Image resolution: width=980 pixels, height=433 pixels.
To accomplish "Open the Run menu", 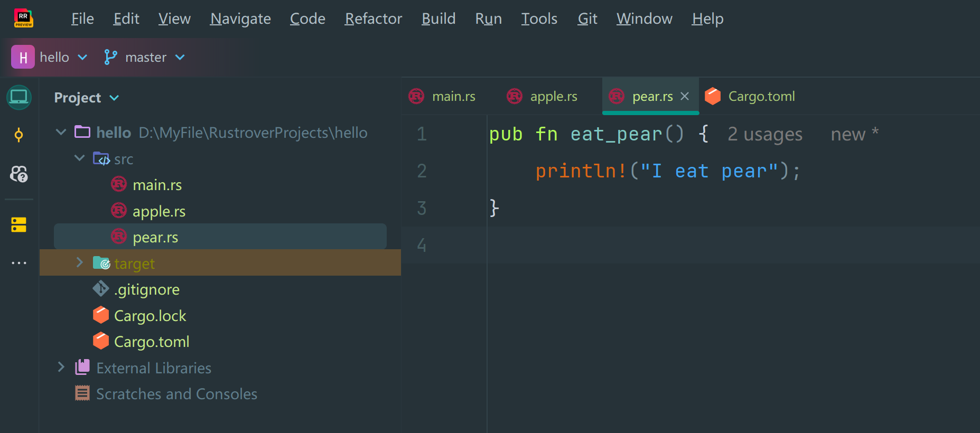I will coord(489,18).
